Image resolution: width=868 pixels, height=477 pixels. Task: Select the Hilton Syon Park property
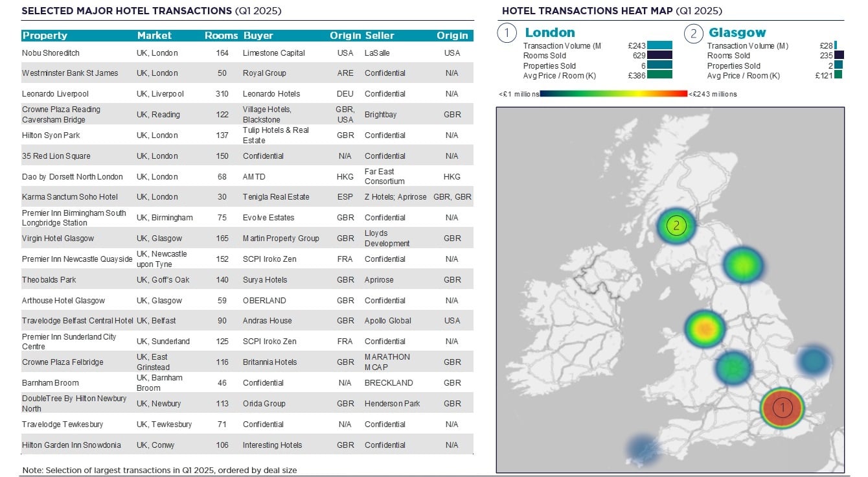pos(51,135)
